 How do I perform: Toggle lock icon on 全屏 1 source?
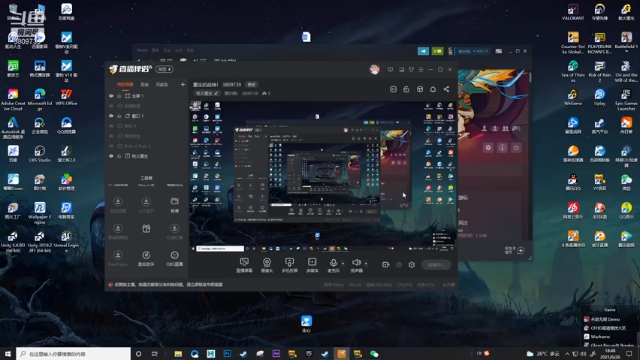[x=119, y=96]
